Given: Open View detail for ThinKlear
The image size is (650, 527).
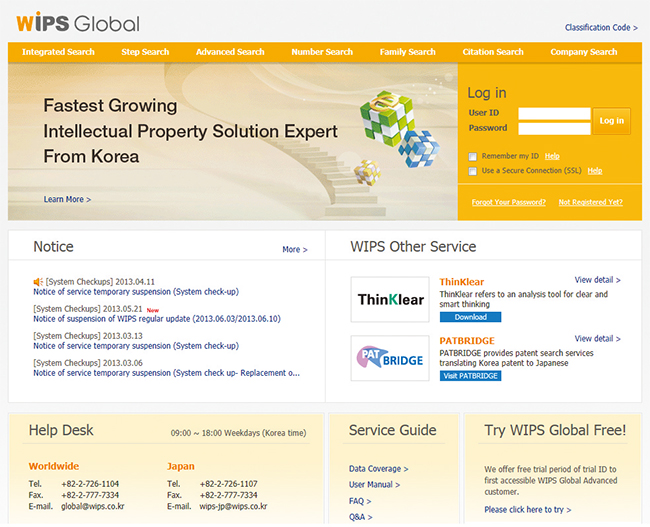Looking at the screenshot, I should click(597, 280).
